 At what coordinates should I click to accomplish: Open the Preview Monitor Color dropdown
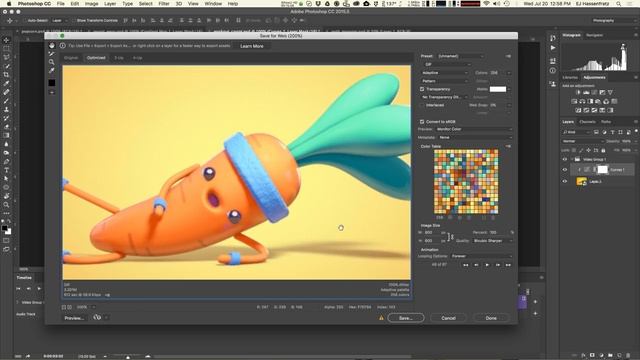click(x=474, y=129)
